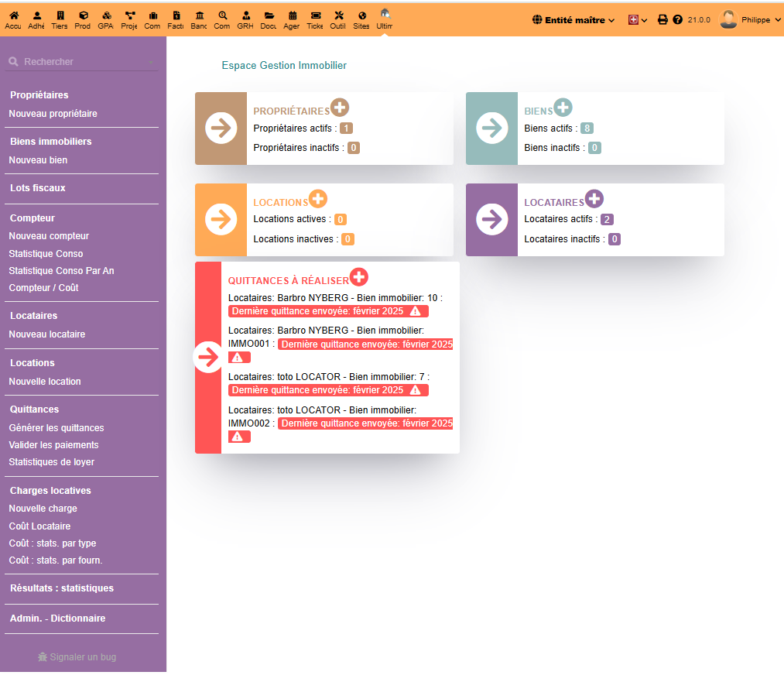Click Nouvelle location link
The image size is (784, 682).
click(45, 381)
